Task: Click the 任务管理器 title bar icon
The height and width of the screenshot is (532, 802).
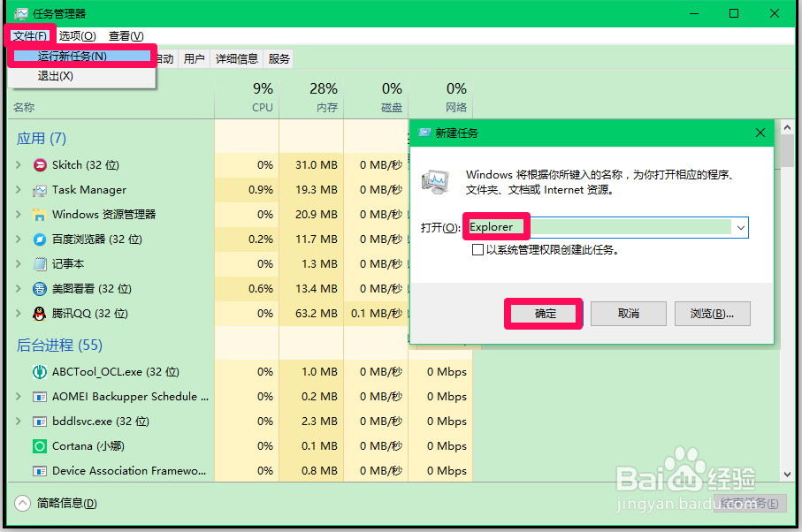Action: 21,14
